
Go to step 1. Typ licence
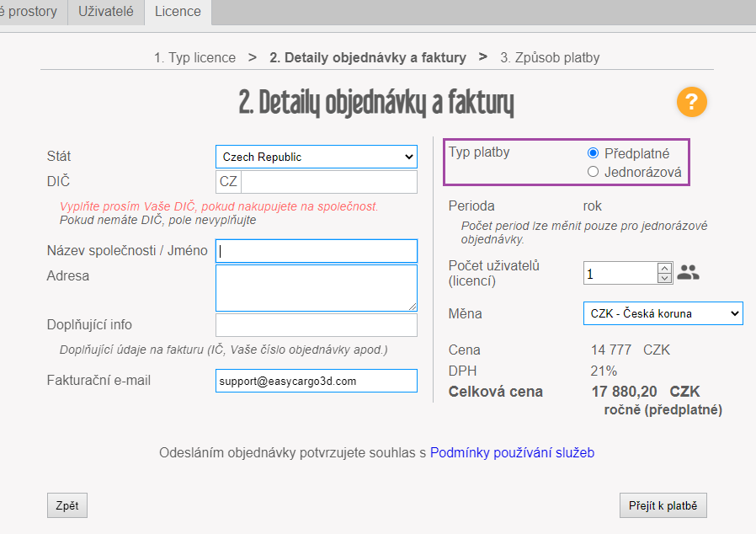(194, 58)
